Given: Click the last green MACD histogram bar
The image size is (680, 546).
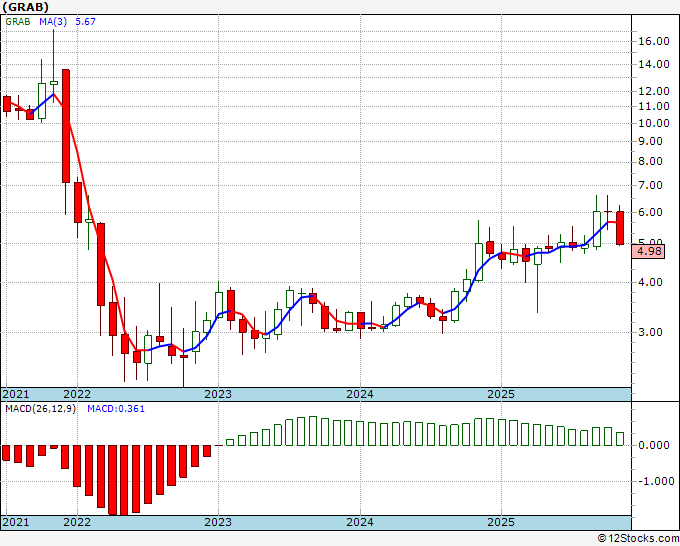Looking at the screenshot, I should coord(620,439).
